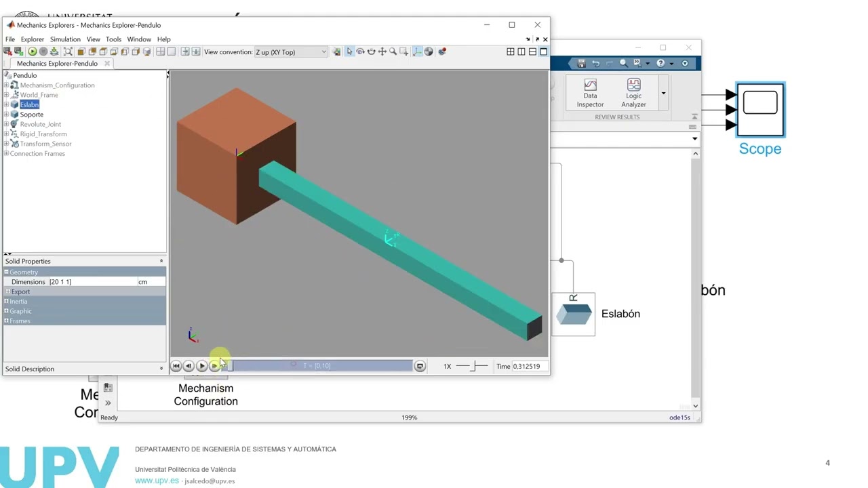Toggle loop playback button
Image resolution: width=868 pixels, height=488 pixels.
(x=420, y=366)
